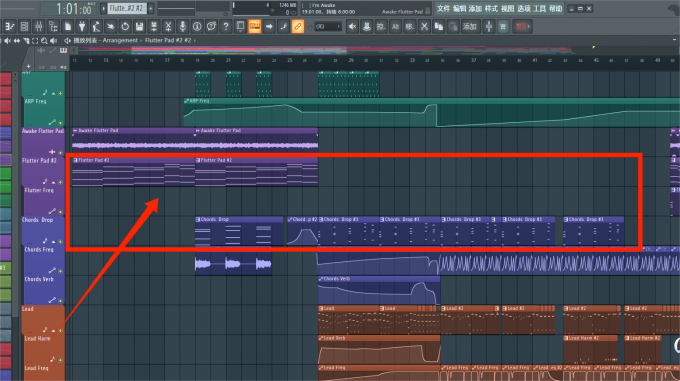Click the cut X icon in right toolbar

[x=424, y=26]
